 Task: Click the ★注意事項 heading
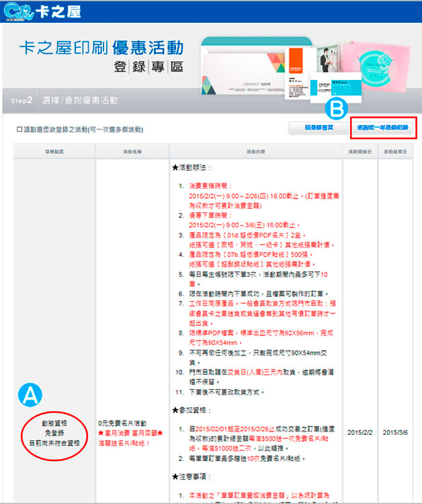[x=192, y=476]
